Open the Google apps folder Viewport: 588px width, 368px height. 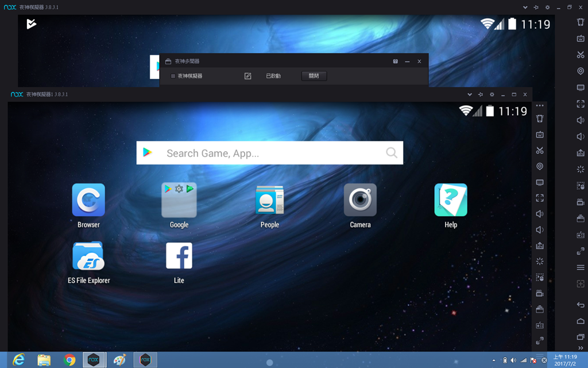coord(179,200)
